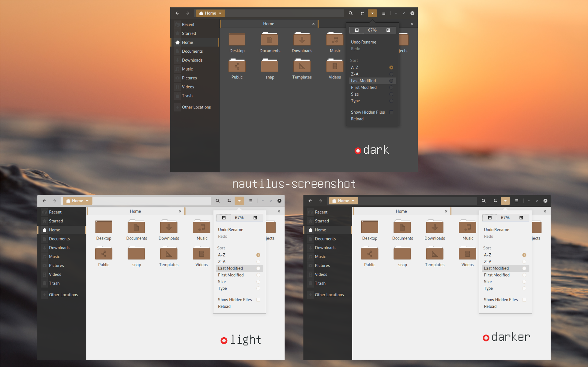This screenshot has height=367, width=588.
Task: Open the hamburger menu in the dark window
Action: click(384, 13)
